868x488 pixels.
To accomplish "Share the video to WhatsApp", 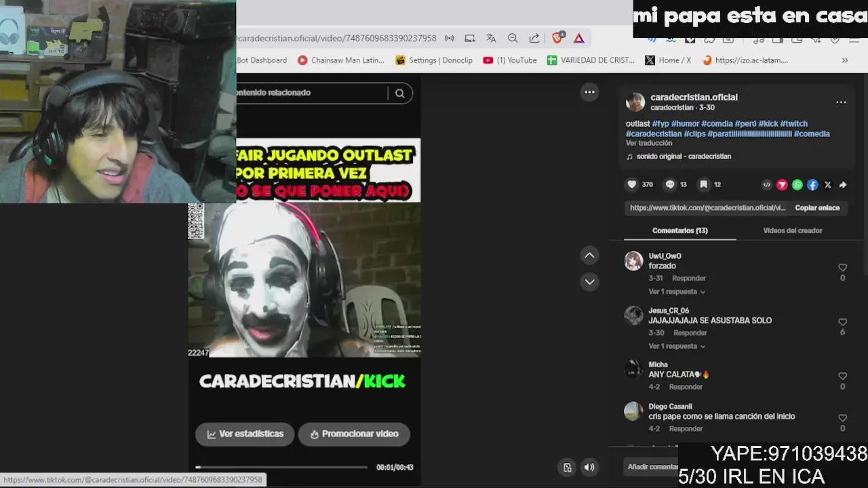I will pyautogui.click(x=797, y=184).
